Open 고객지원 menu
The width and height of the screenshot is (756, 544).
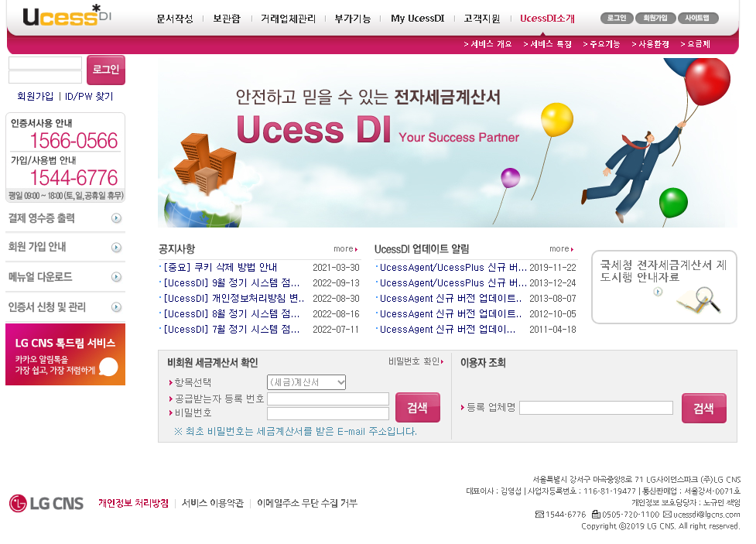pyautogui.click(x=481, y=19)
